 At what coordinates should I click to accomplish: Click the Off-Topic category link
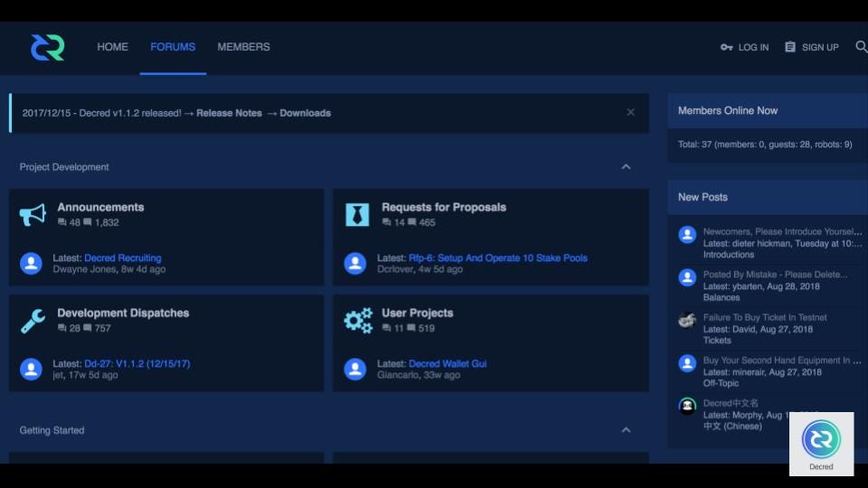[x=721, y=383]
